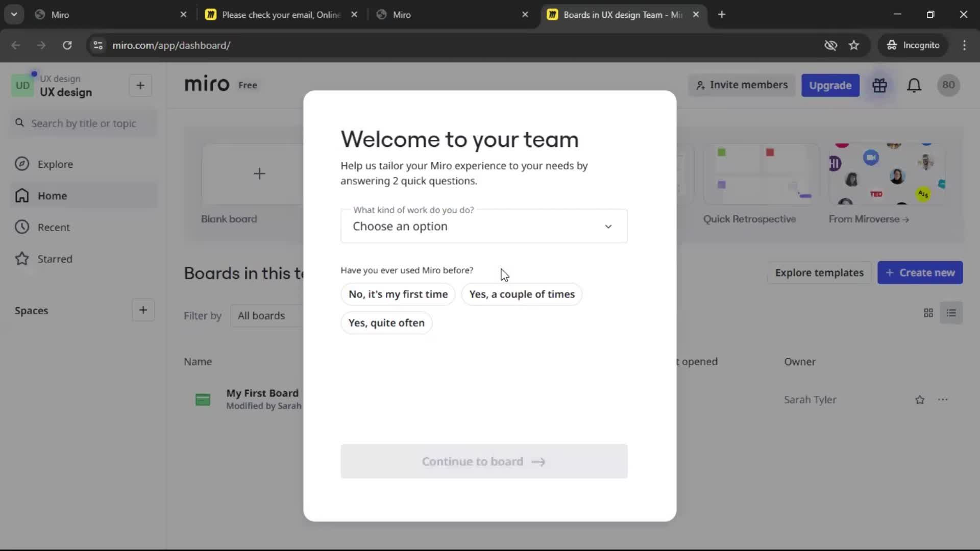Switch to the first Miro tab
The image size is (980, 551).
point(111,15)
